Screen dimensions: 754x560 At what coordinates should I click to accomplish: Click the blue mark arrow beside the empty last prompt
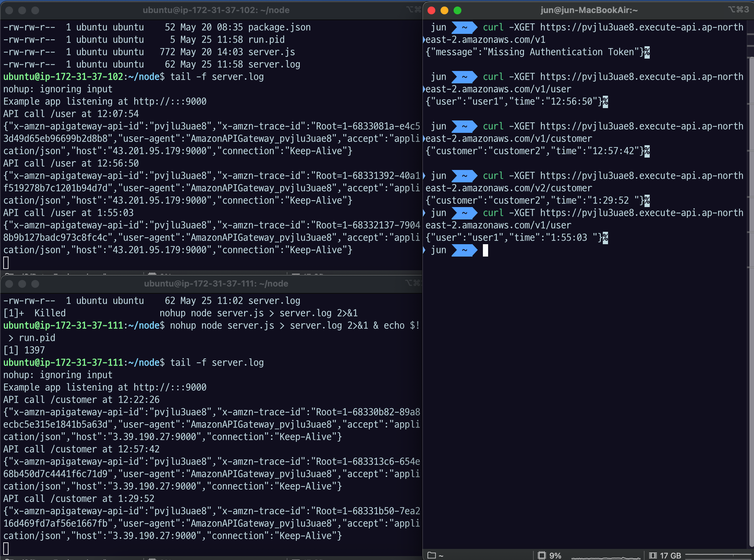point(424,250)
